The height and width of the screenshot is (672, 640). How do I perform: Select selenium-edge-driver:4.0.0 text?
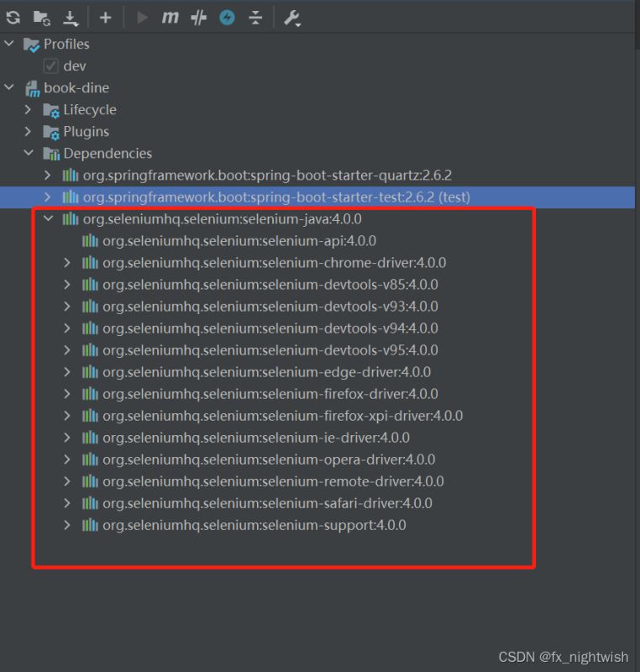pyautogui.click(x=267, y=372)
